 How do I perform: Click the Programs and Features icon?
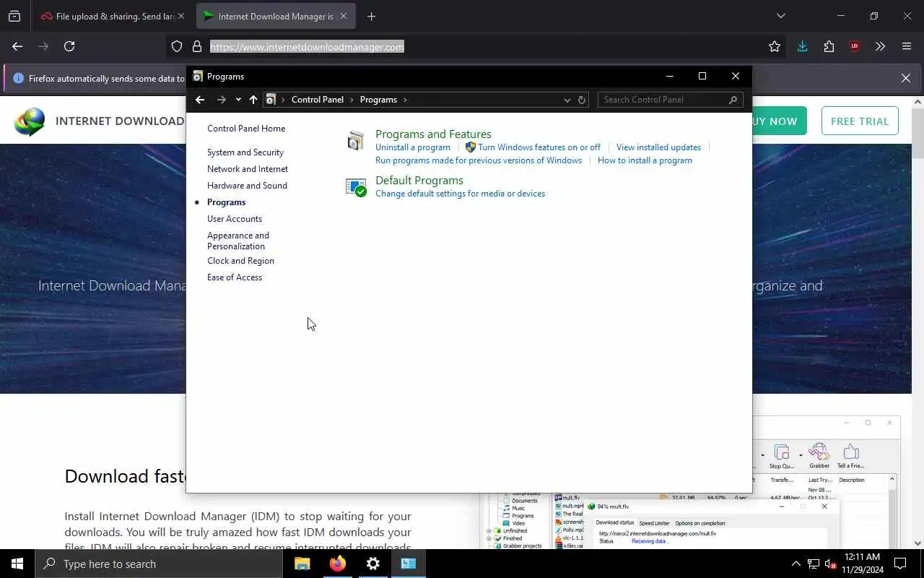(355, 141)
